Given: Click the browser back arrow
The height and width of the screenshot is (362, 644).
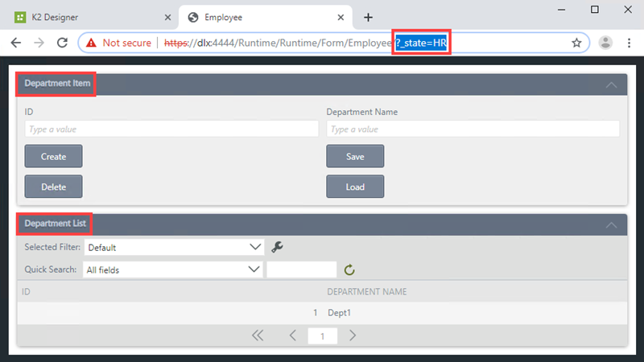Looking at the screenshot, I should tap(15, 43).
